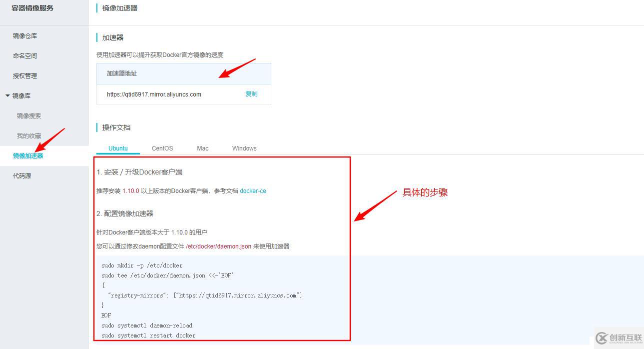
Task: Switch to the Windows tab
Action: pos(244,148)
